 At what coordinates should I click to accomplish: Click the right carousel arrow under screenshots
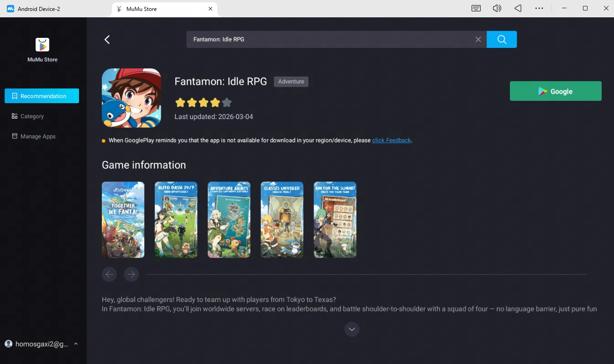[x=131, y=274]
